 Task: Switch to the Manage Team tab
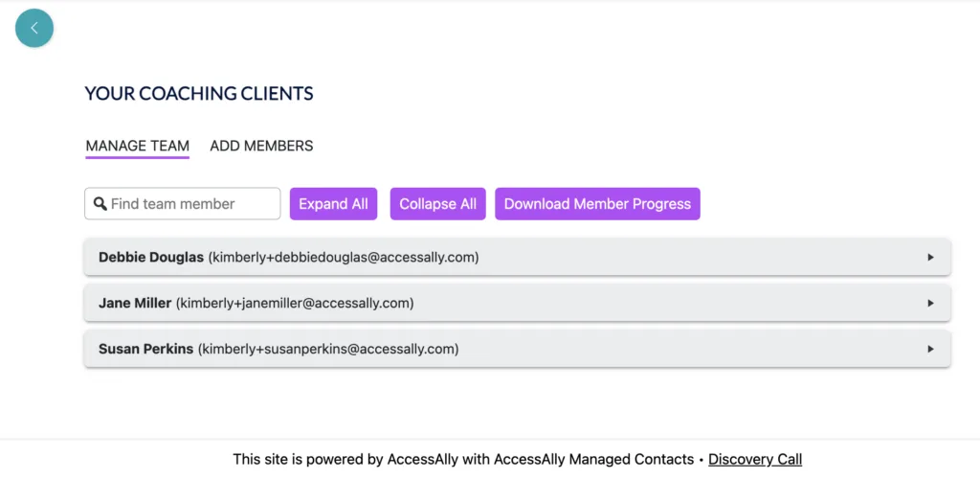pyautogui.click(x=137, y=146)
